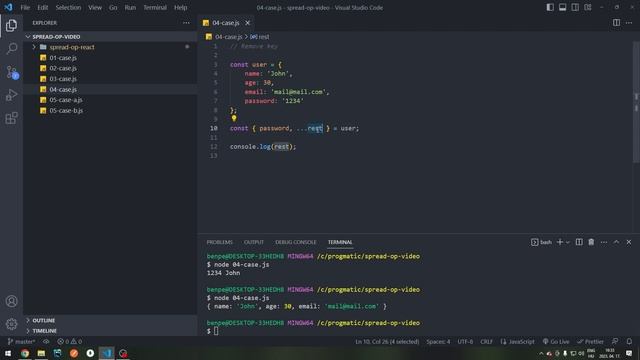Toggle the bottom panel layout icon
Image resolution: width=640 pixels, height=360 pixels.
562,7
